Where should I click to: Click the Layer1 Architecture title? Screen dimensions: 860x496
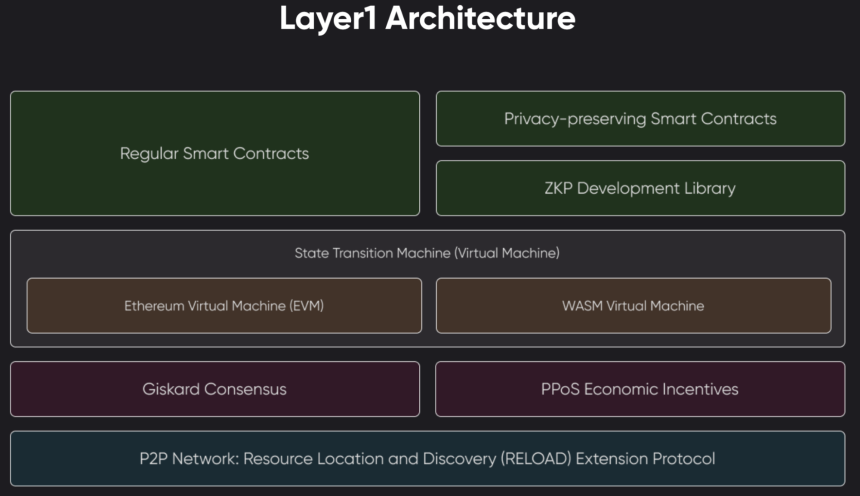click(x=427, y=18)
